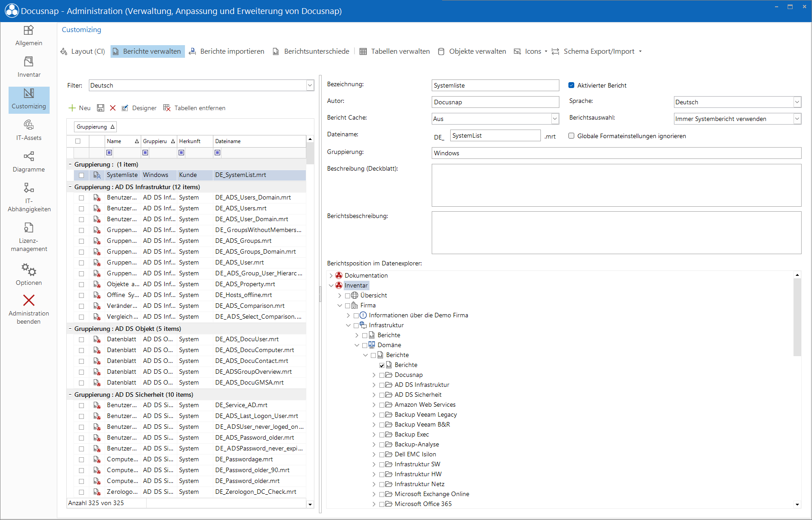Screen dimensions: 812x520
Task: Open IT-Abhängigkeiten in the sidebar
Action: [29, 197]
